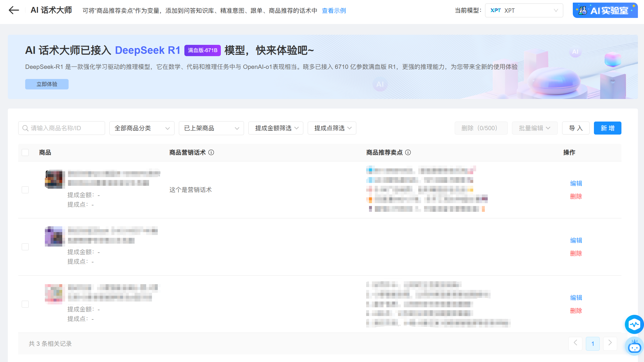Open the 批量编辑 dropdown
The image size is (644, 362).
tap(535, 128)
